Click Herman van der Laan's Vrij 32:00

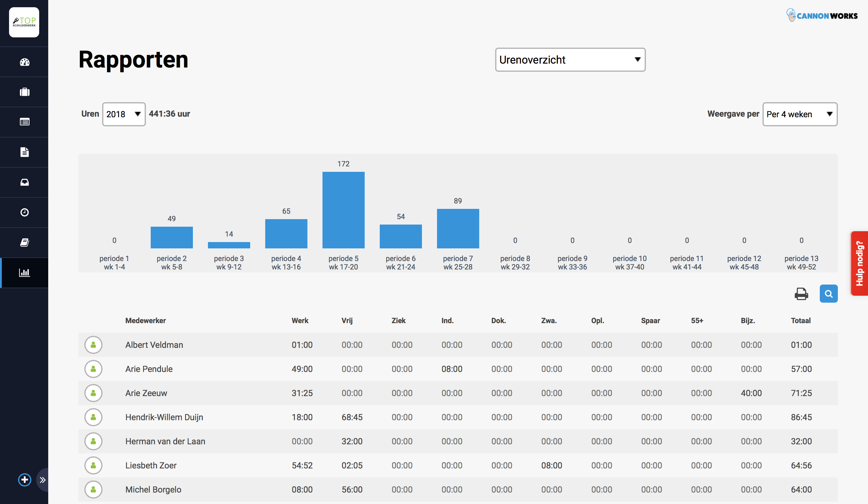point(352,441)
